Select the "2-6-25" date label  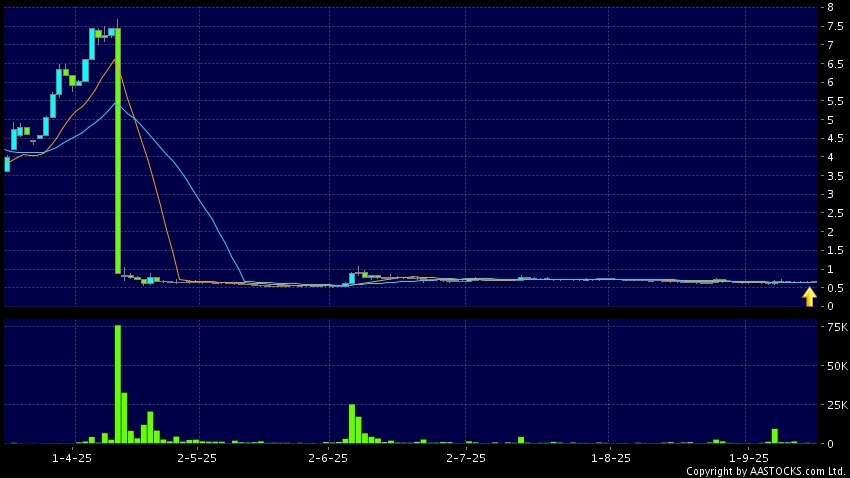[x=328, y=458]
